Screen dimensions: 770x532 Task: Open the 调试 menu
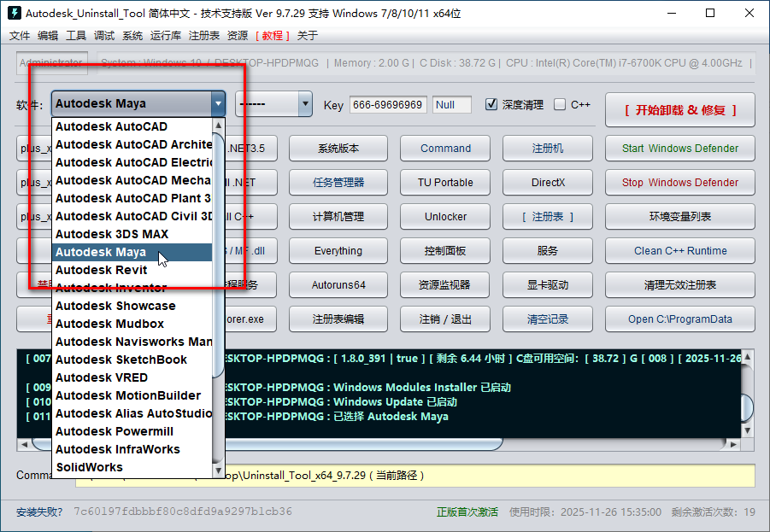tap(104, 35)
